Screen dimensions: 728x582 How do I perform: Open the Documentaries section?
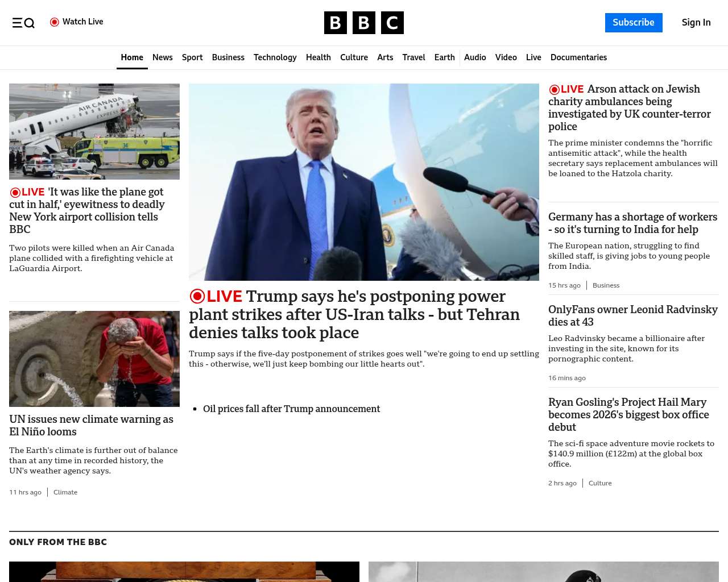click(x=578, y=57)
